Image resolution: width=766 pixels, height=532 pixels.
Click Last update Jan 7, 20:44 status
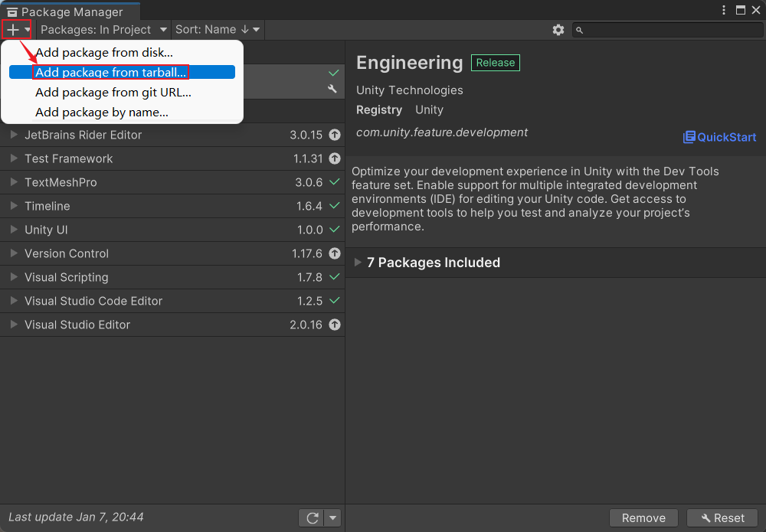[76, 517]
